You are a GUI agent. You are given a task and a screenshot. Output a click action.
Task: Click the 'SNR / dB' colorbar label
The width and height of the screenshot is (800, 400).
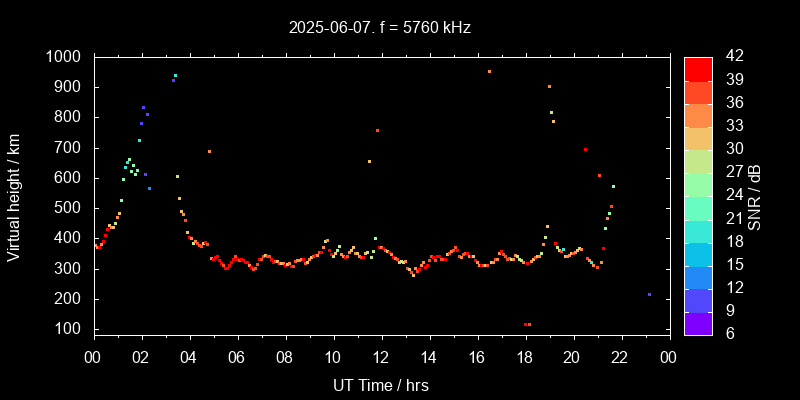click(757, 195)
